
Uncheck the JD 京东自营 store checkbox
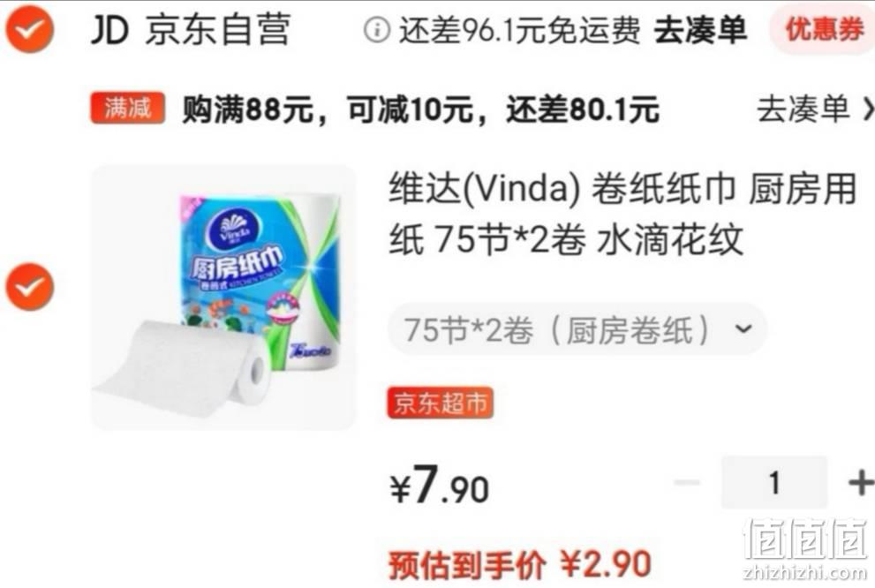29,29
